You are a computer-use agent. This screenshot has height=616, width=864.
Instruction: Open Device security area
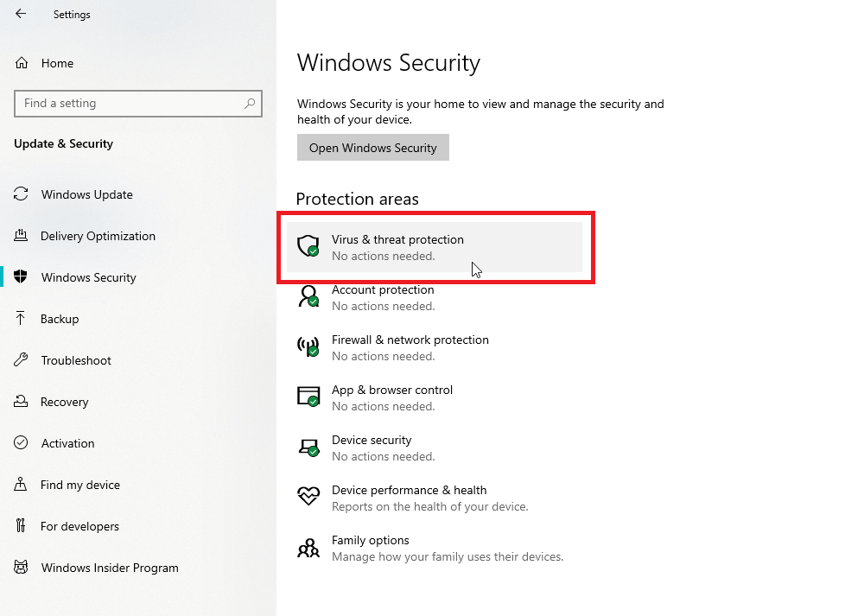435,448
